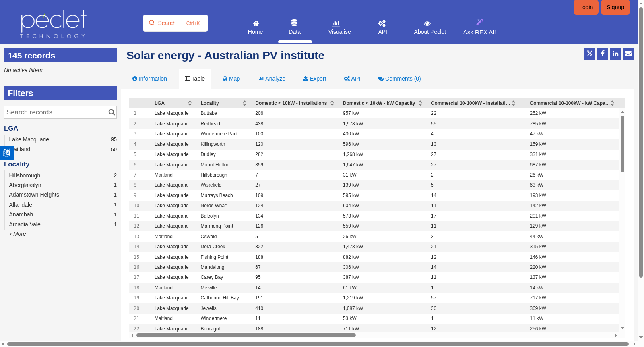Expand More localities in filters
Image resolution: width=644 pixels, height=347 pixels.
click(18, 234)
